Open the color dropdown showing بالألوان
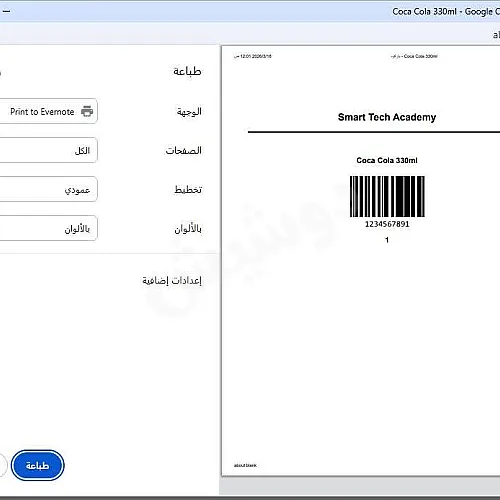The height and width of the screenshot is (500, 500). click(x=48, y=228)
